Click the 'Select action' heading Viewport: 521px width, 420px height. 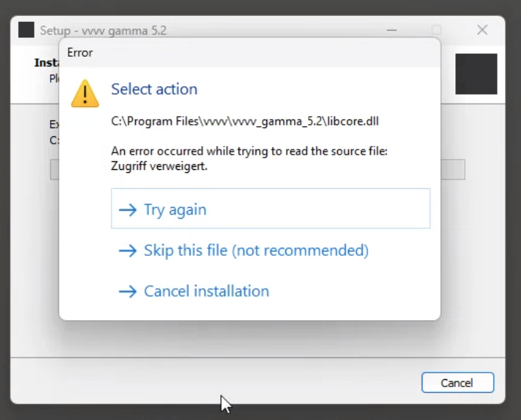154,89
